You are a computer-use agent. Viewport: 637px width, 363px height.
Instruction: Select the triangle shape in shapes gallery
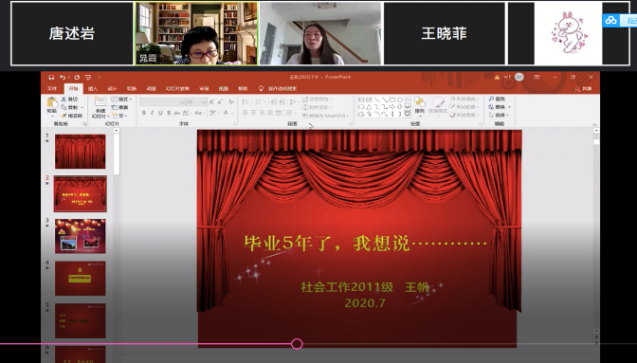click(x=368, y=107)
